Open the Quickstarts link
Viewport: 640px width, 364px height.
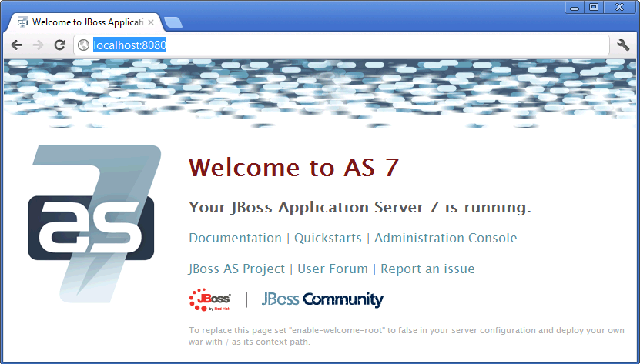coord(327,239)
